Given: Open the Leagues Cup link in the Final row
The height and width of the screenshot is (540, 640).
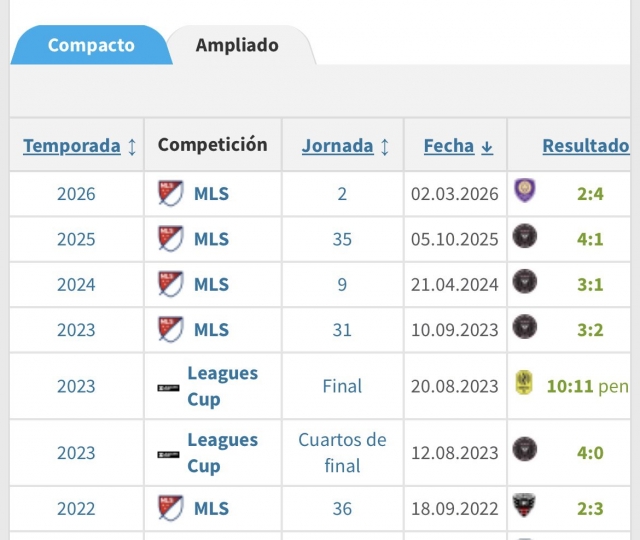Looking at the screenshot, I should (x=222, y=386).
